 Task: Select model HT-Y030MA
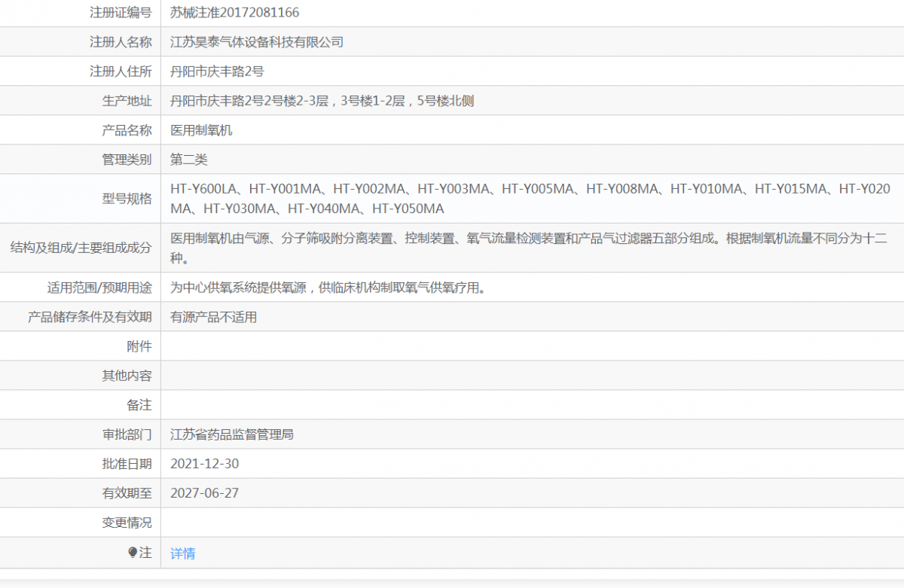point(240,209)
